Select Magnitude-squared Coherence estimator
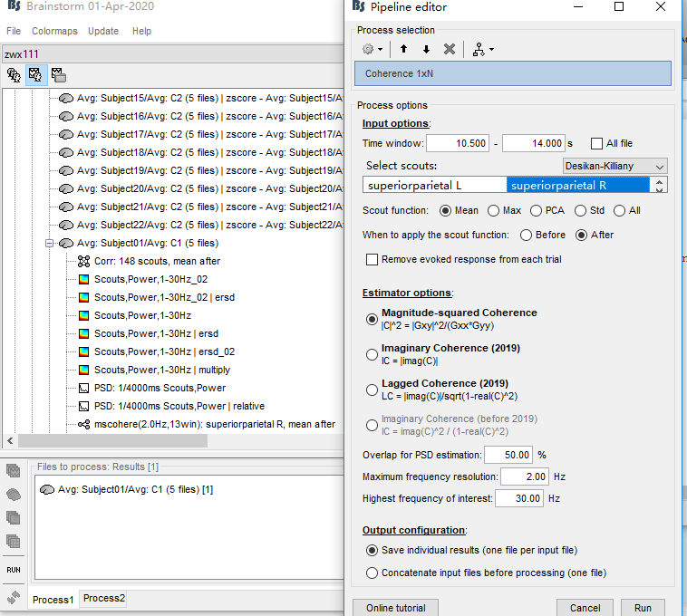The width and height of the screenshot is (687, 616). point(372,319)
